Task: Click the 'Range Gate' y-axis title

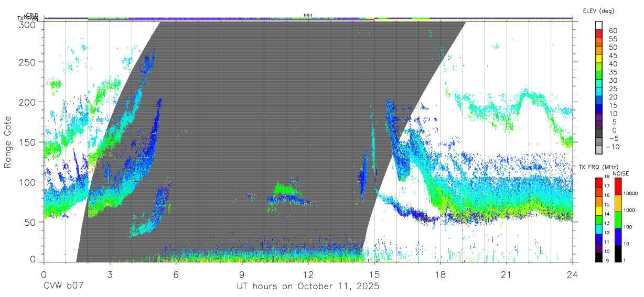Action: pos(8,142)
